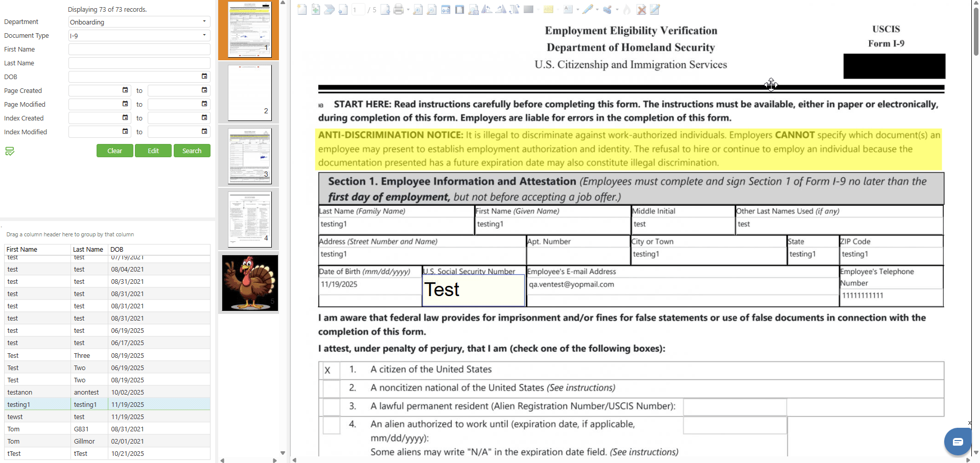Sort by DOB column header
The width and height of the screenshot is (980, 463).
[x=159, y=249]
